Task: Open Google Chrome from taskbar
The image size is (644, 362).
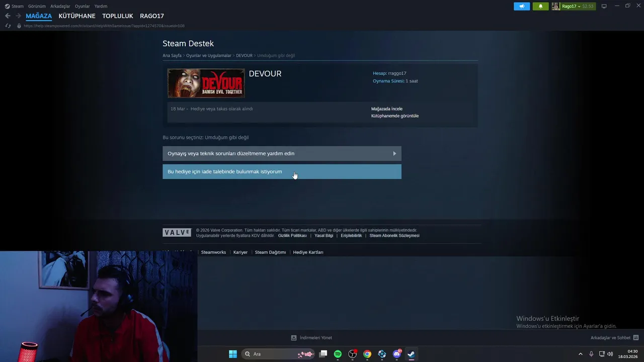Action: point(367,354)
